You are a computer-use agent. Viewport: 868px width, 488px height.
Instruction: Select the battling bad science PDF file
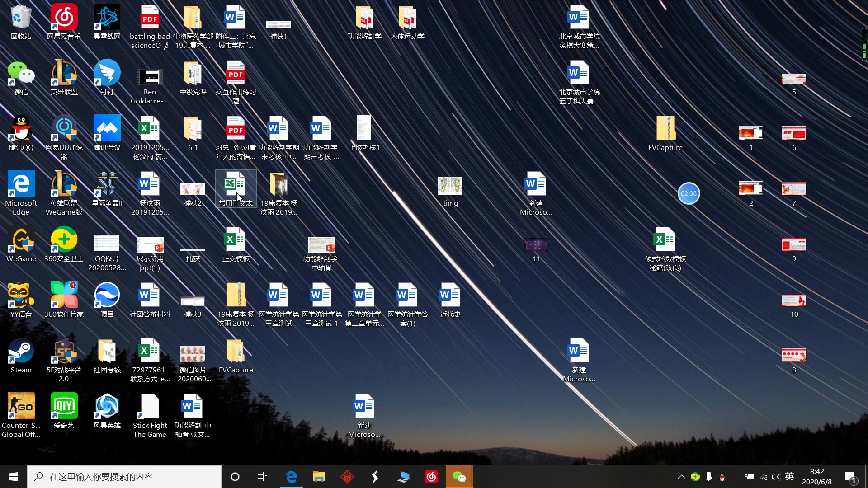pyautogui.click(x=150, y=27)
